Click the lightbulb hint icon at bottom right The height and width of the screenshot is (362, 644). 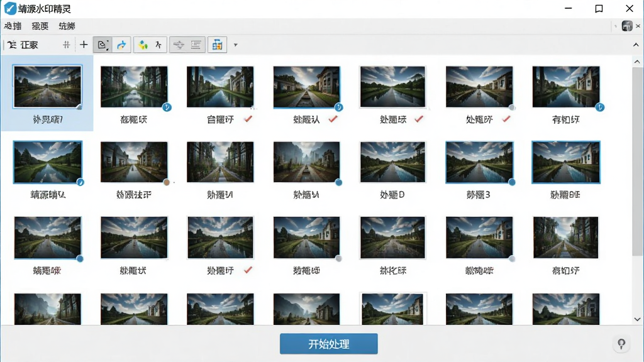(x=621, y=344)
